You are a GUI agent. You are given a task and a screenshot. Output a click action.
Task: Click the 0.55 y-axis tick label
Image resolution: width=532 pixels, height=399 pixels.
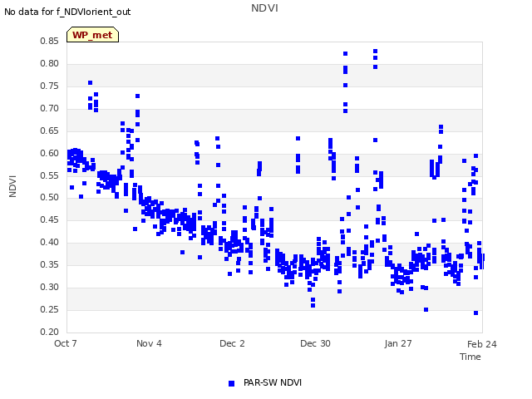(50, 175)
